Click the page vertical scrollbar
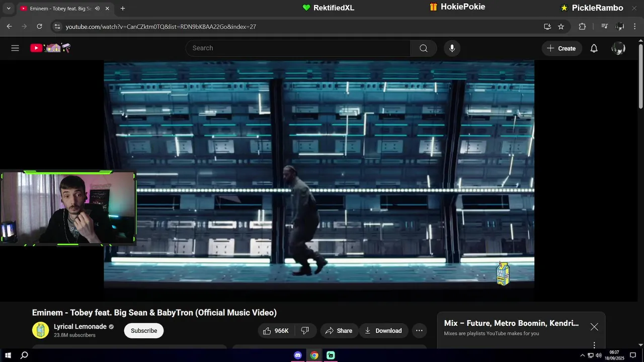The height and width of the screenshot is (362, 644). click(640, 75)
